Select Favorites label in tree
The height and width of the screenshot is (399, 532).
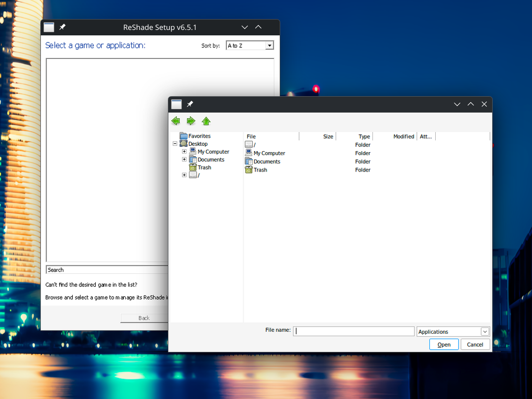pyautogui.click(x=199, y=136)
